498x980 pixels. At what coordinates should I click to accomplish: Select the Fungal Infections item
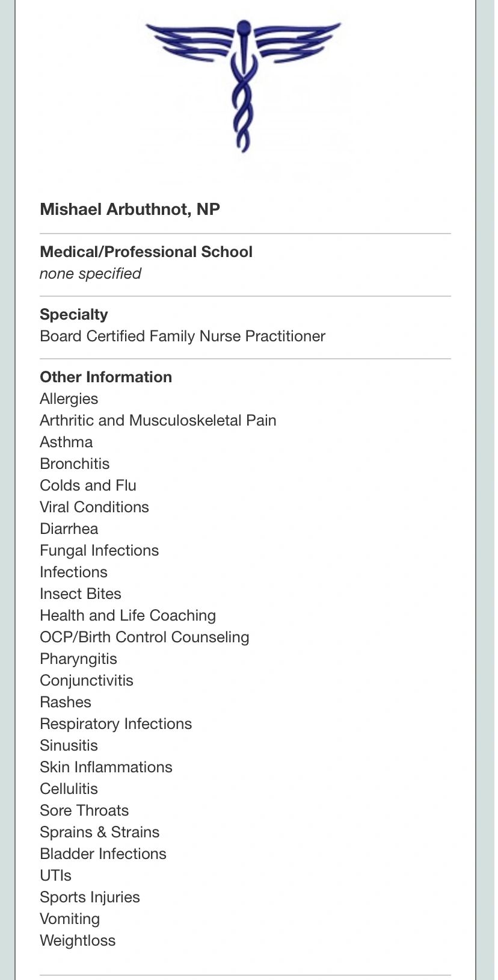[x=99, y=550]
